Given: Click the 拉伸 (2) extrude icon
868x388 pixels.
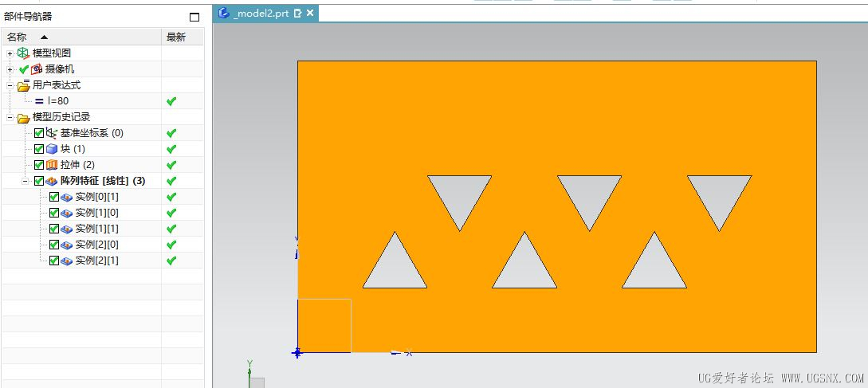Looking at the screenshot, I should [x=52, y=165].
